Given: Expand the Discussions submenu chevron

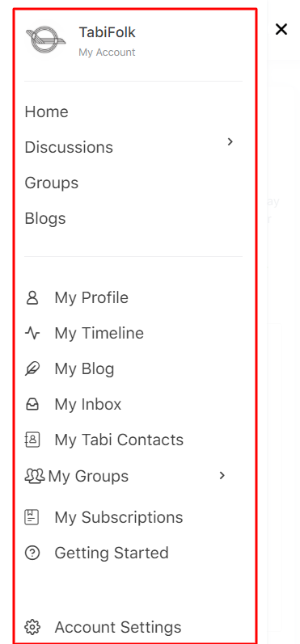Looking at the screenshot, I should 230,141.
